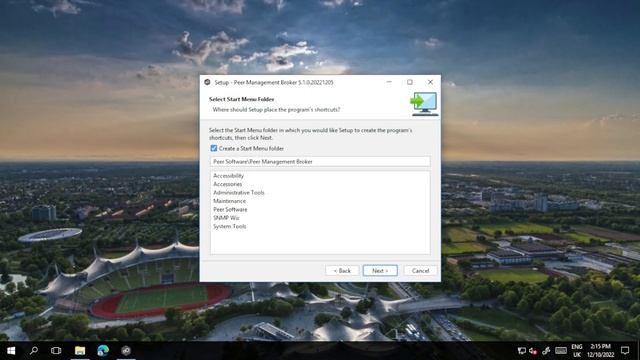Viewport: 640px width, 360px height.
Task: Open taskbar Search
Action: pos(34,351)
